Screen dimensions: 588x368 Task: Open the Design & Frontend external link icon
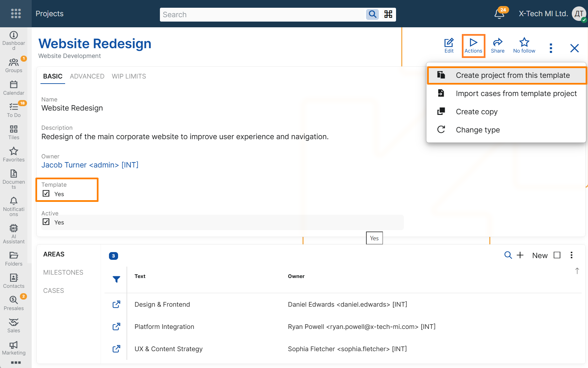point(116,304)
